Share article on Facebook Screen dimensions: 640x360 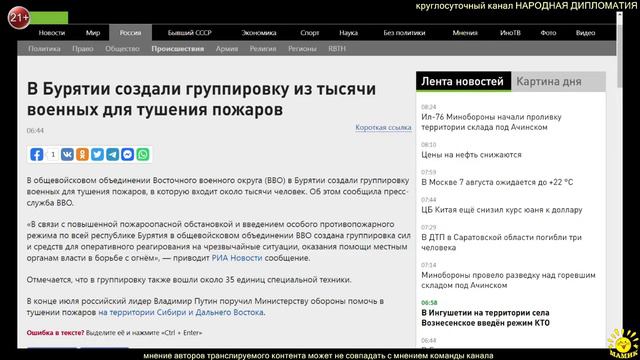tap(37, 154)
